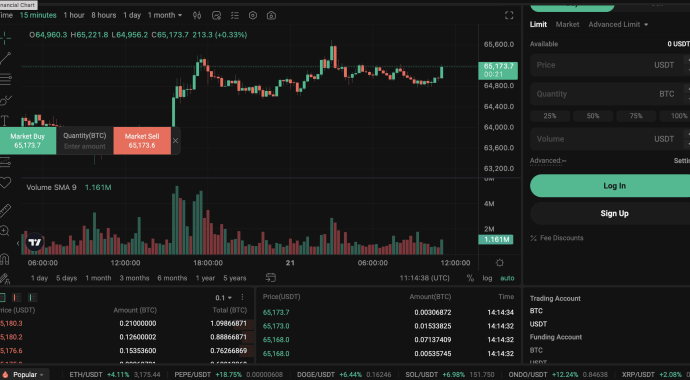Open chart settings hexagon gear icon
690x380 pixels.
tap(253, 15)
